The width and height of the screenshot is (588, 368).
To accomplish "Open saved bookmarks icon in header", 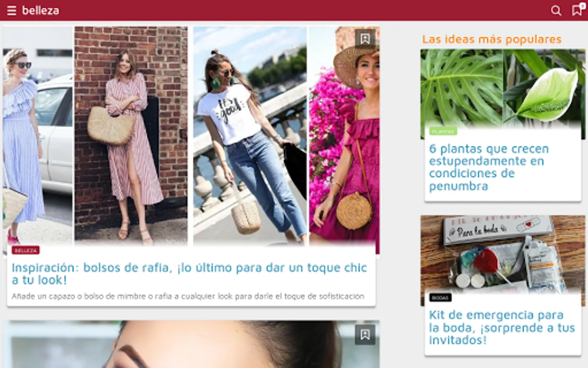I will 577,10.
